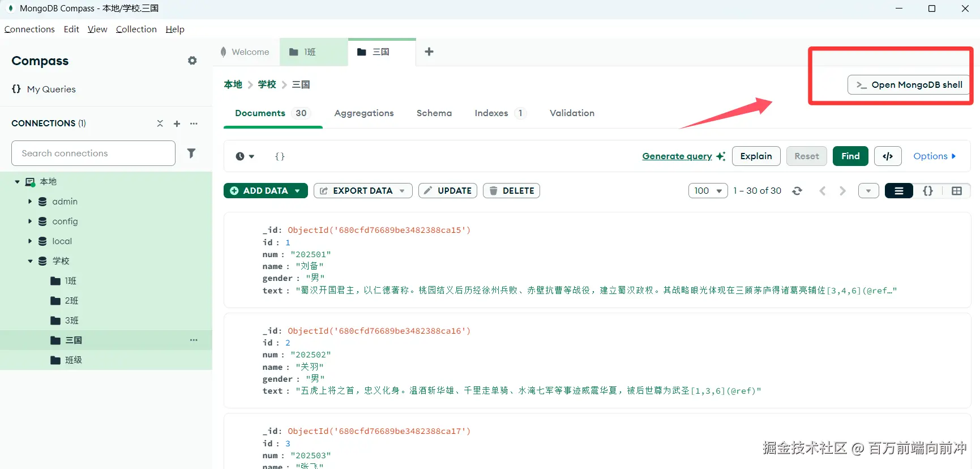Click the config database icon

[42, 221]
